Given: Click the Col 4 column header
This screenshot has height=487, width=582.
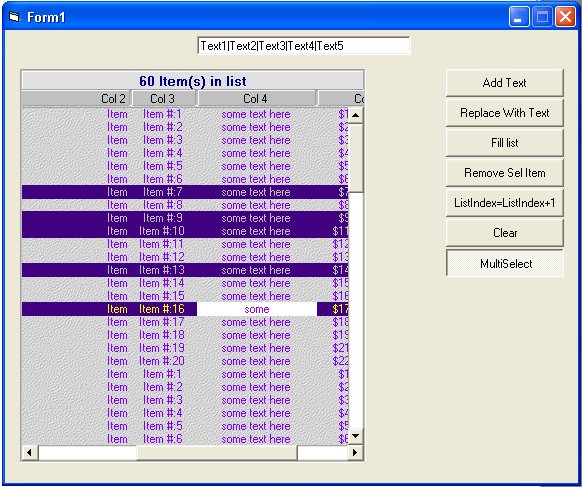Looking at the screenshot, I should pos(256,98).
